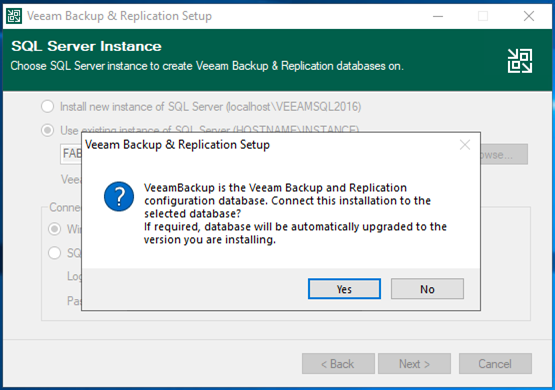This screenshot has height=390, width=555.
Task: Maximize the Veeam setup window
Action: pos(483,16)
